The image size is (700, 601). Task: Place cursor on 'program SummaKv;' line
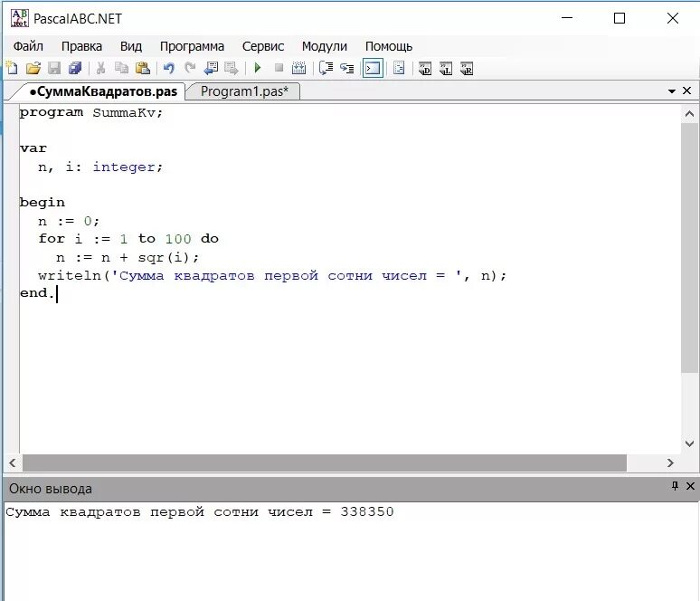[91, 112]
